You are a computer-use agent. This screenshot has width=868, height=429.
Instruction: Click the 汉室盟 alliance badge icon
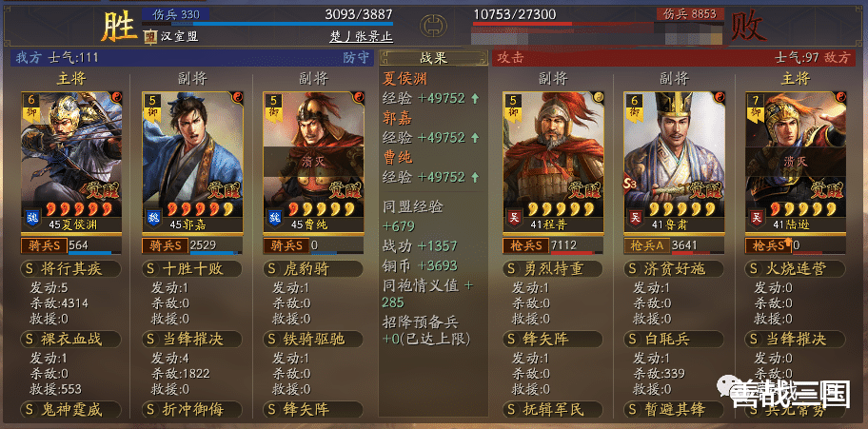(x=150, y=36)
